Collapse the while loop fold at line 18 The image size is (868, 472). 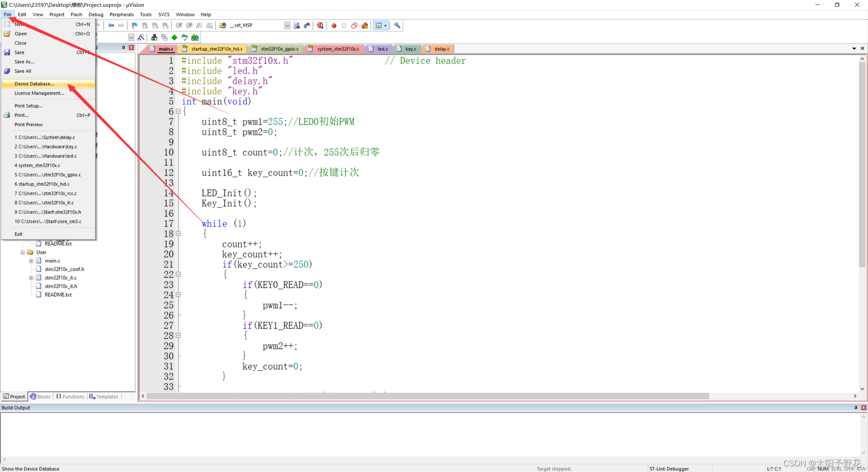point(178,234)
